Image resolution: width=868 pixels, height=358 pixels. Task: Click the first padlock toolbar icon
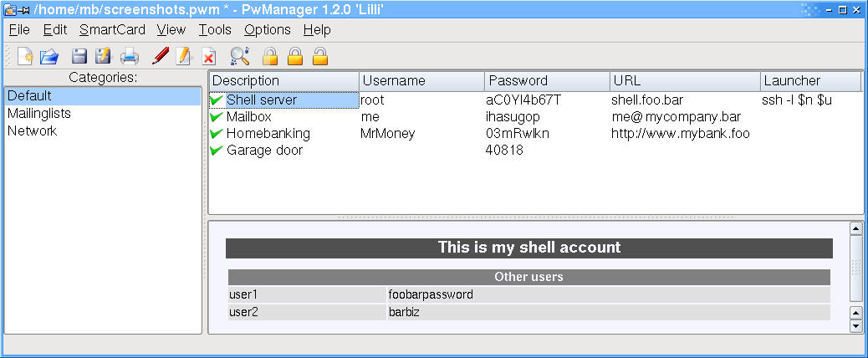coord(269,56)
